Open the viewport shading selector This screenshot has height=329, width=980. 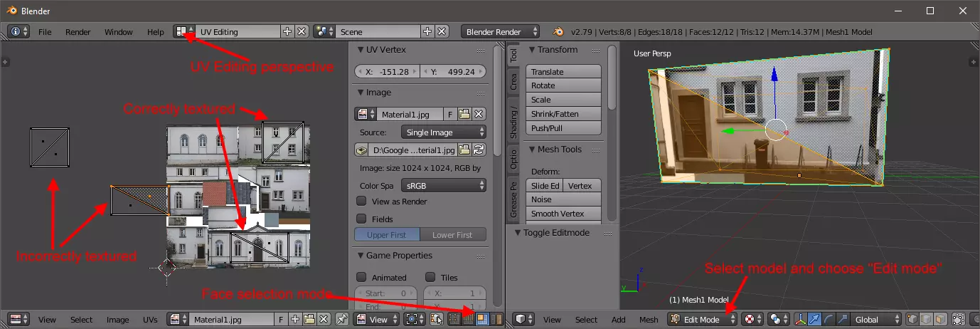[752, 320]
